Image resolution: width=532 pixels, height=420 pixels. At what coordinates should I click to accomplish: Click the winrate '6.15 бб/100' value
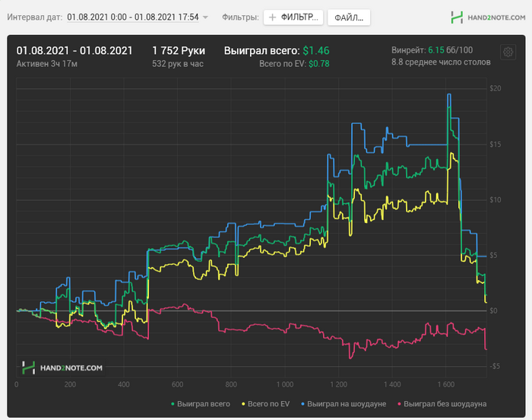tap(450, 50)
